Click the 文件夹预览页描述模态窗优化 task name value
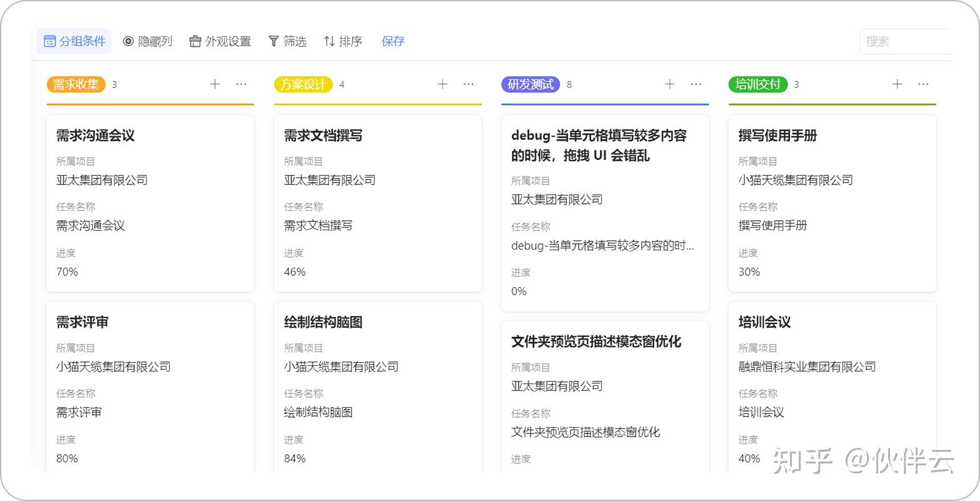Image resolution: width=980 pixels, height=501 pixels. click(586, 432)
